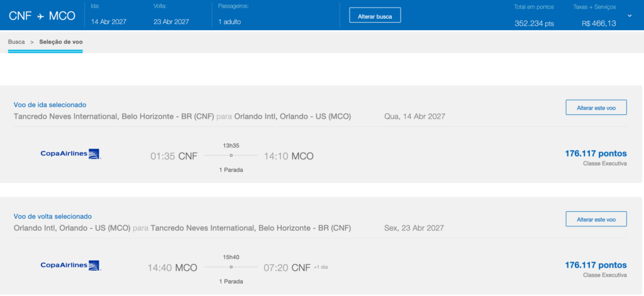The width and height of the screenshot is (644, 296).
Task: Select the Seleção de voo tab
Action: pyautogui.click(x=61, y=42)
